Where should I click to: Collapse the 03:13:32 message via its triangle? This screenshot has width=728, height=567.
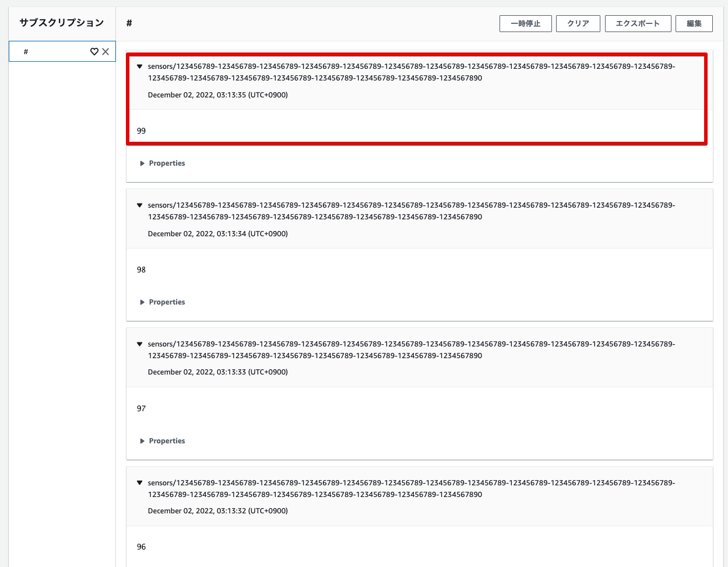click(x=139, y=482)
